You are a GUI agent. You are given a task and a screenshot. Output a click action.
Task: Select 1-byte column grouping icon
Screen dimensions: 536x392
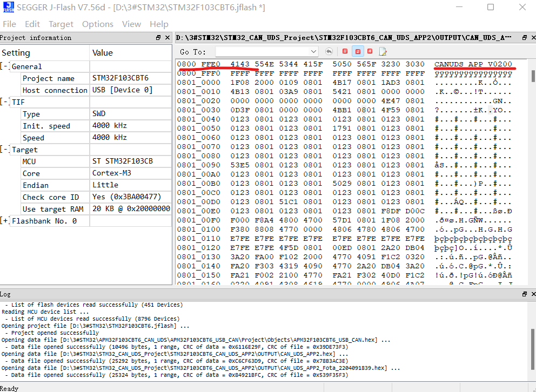click(345, 51)
